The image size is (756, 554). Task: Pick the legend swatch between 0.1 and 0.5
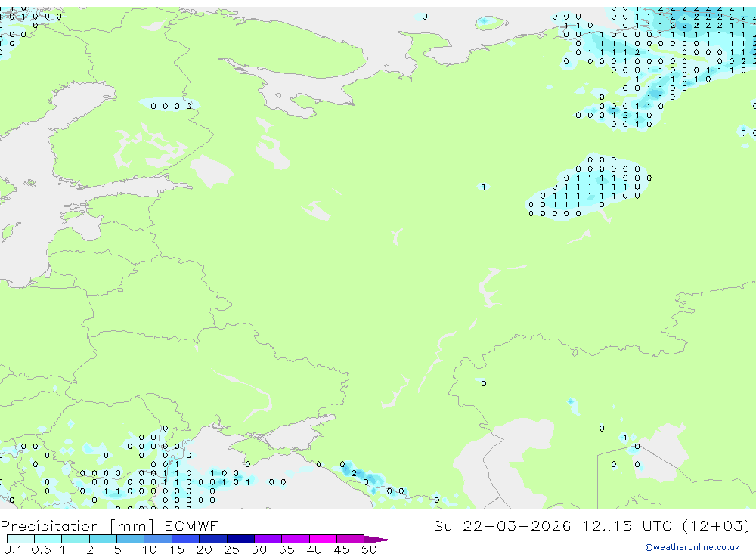click(x=20, y=539)
